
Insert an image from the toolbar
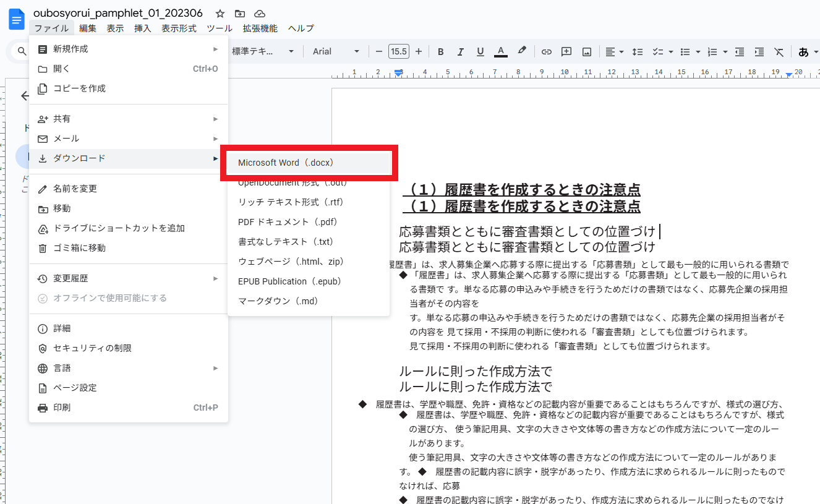[587, 51]
